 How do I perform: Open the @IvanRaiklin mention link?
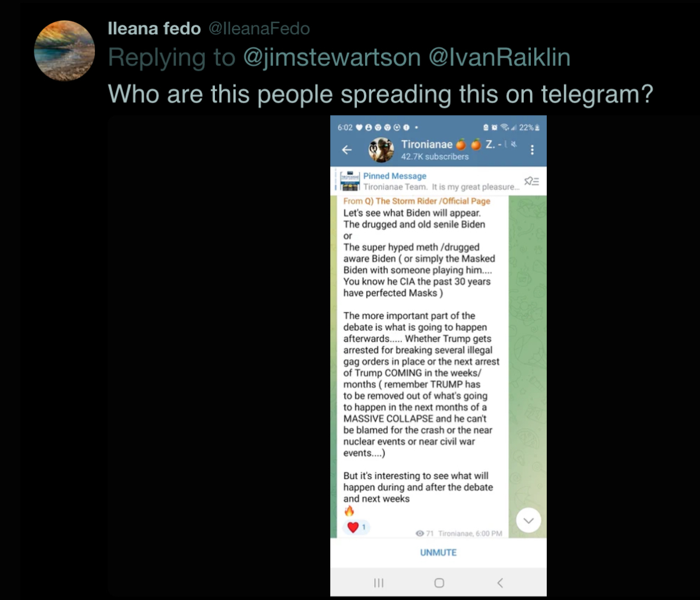pyautogui.click(x=499, y=58)
